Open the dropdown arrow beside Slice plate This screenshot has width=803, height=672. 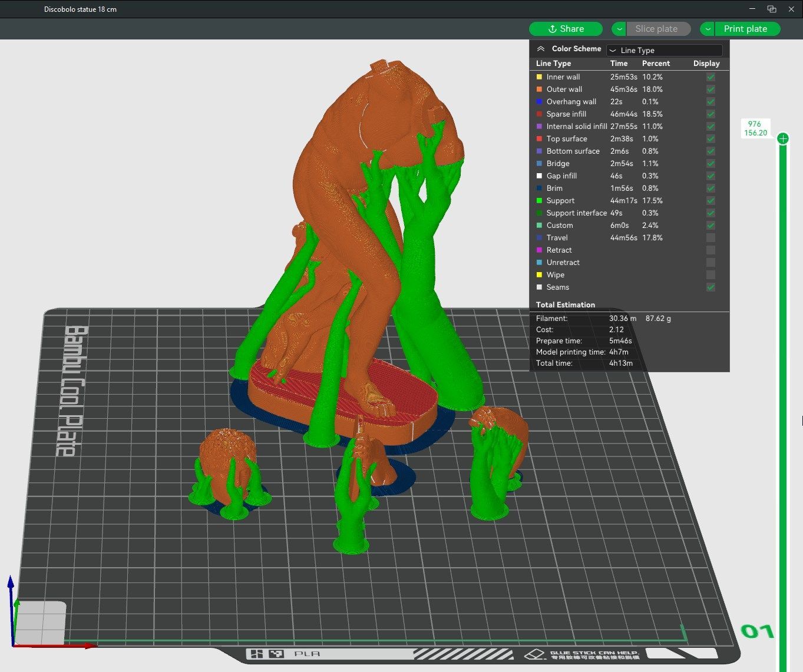point(619,29)
